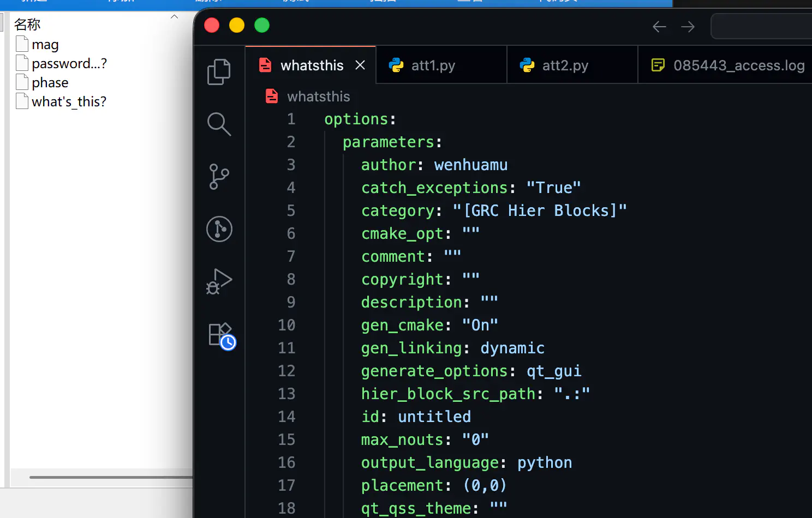Image resolution: width=812 pixels, height=518 pixels.
Task: Close the whatsthis editor tab
Action: pyautogui.click(x=360, y=65)
